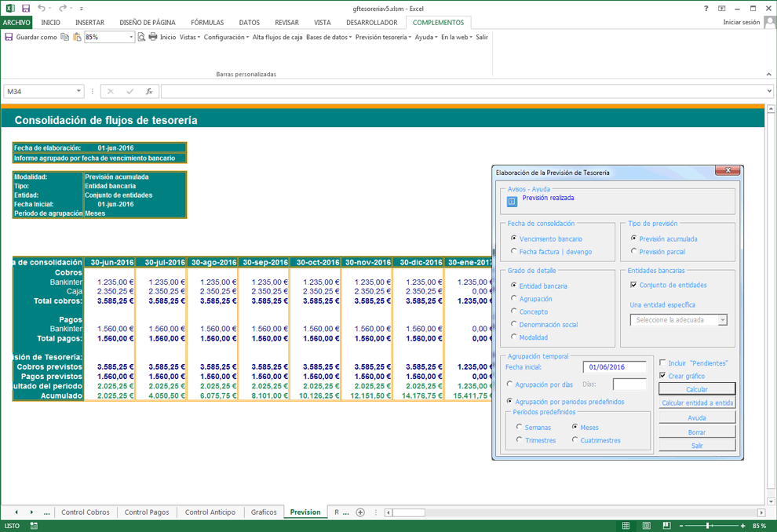The image size is (777, 532).
Task: Click the Salir button in the dialog
Action: [x=697, y=446]
